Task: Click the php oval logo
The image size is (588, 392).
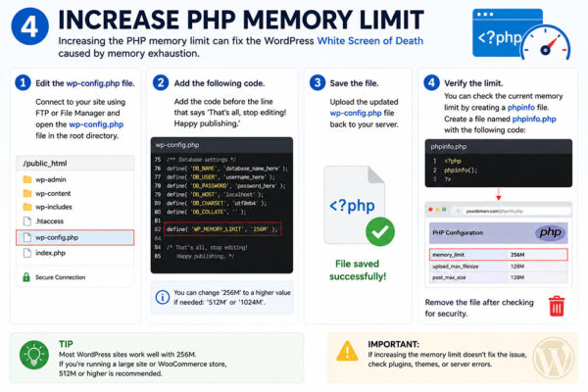Action: tap(550, 232)
